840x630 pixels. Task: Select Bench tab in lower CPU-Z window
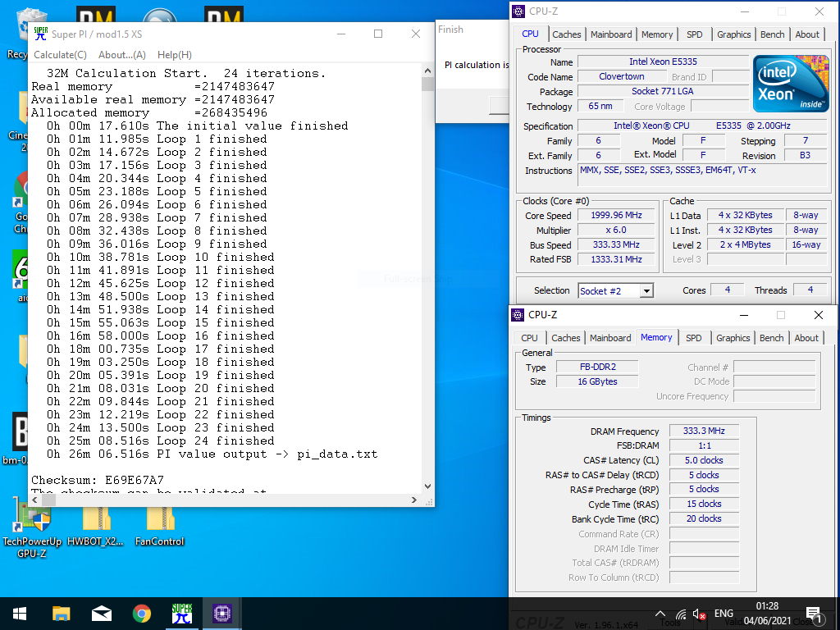pos(771,338)
